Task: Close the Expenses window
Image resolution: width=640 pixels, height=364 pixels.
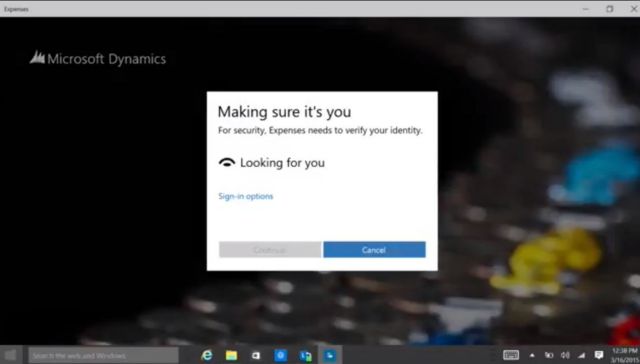Action: point(633,9)
